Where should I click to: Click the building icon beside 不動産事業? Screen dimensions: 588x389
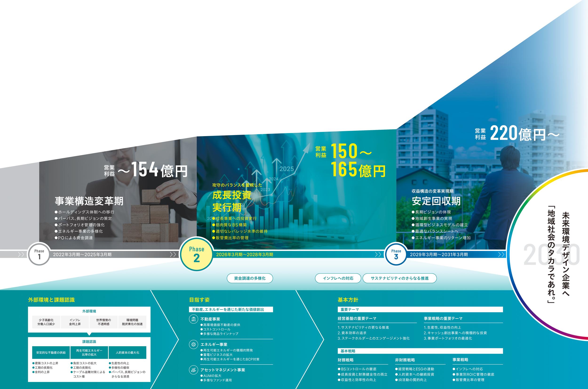pos(194,319)
